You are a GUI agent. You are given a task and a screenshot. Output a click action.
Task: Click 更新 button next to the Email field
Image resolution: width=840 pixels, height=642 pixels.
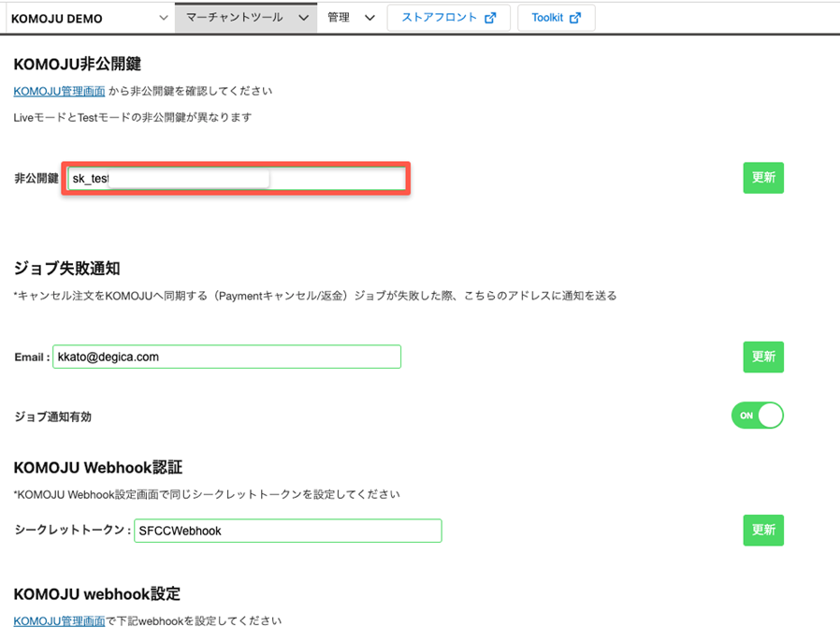pyautogui.click(x=763, y=357)
